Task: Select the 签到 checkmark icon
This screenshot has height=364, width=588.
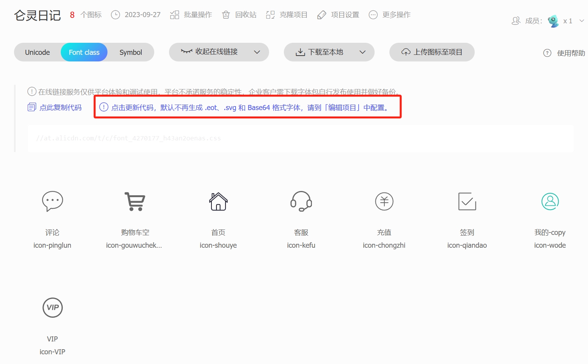Action: 467,201
